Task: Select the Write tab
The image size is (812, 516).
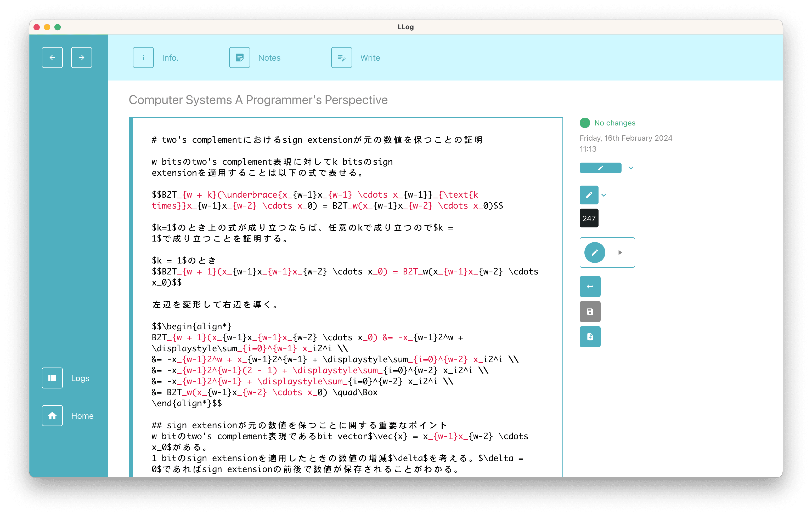Action: click(370, 58)
